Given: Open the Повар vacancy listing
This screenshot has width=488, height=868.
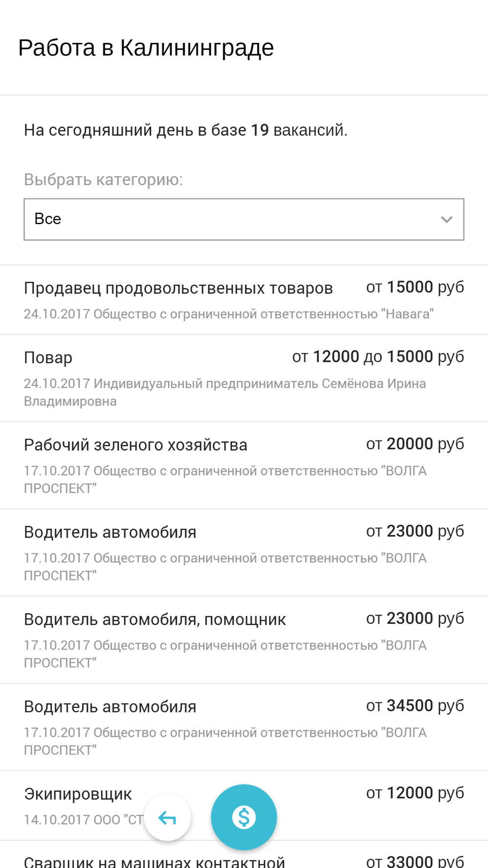Looking at the screenshot, I should click(x=244, y=378).
